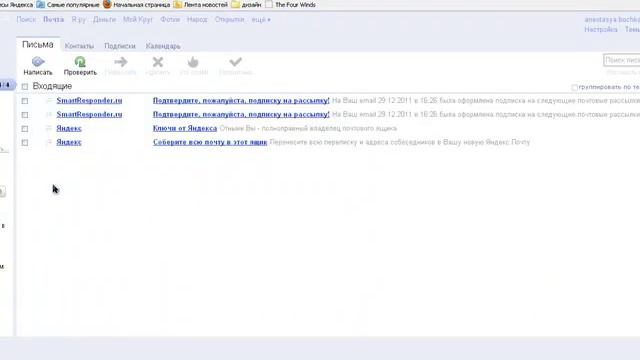Switch to the Подписки tab
This screenshot has width=640, height=360.
[120, 46]
